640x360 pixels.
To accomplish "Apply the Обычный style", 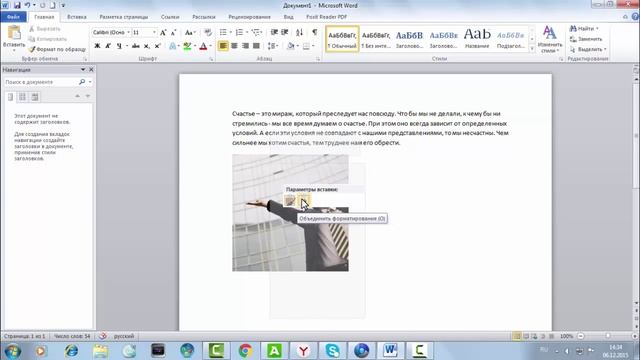I will click(342, 39).
